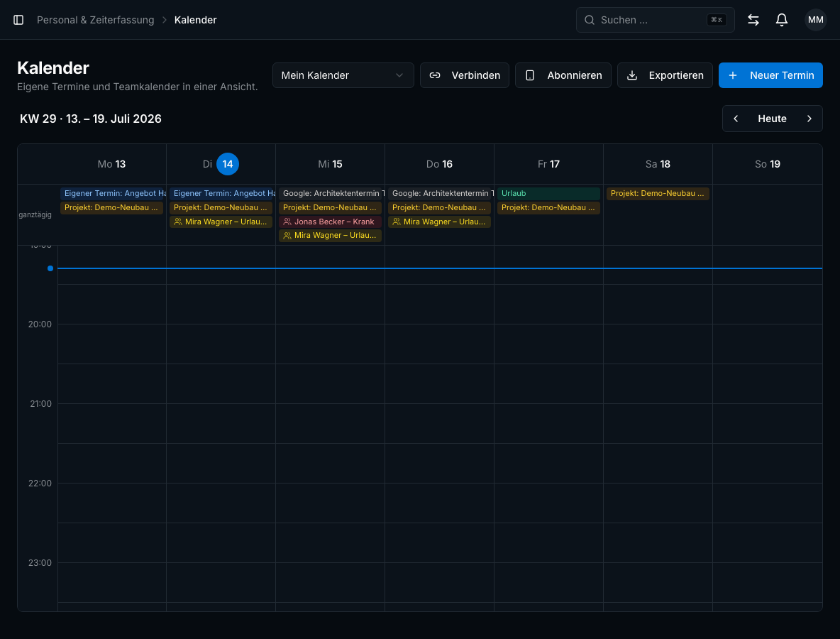
Task: Select day header Do 16
Action: pyautogui.click(x=439, y=164)
